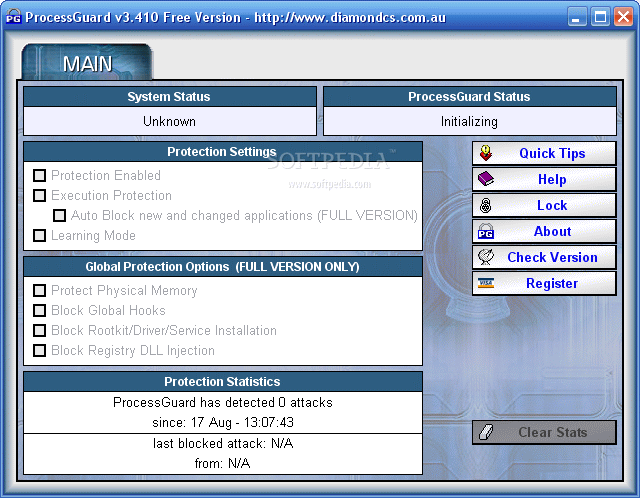Check Block Rootkit/Driver/Service Installation

[40, 331]
